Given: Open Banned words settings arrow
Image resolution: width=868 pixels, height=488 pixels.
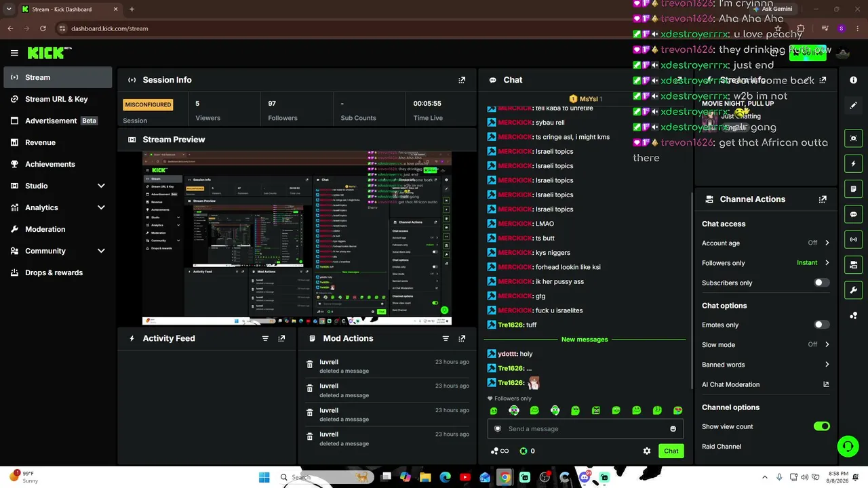Looking at the screenshot, I should coord(827,365).
